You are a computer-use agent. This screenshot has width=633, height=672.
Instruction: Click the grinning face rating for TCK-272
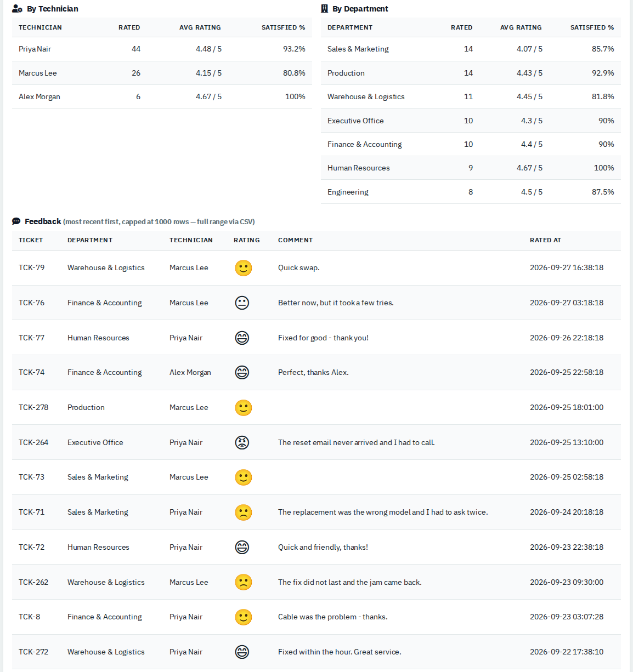pos(242,652)
